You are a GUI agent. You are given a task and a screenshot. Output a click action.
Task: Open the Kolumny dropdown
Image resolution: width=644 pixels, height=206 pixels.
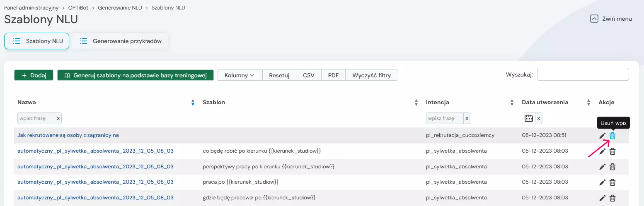(240, 75)
